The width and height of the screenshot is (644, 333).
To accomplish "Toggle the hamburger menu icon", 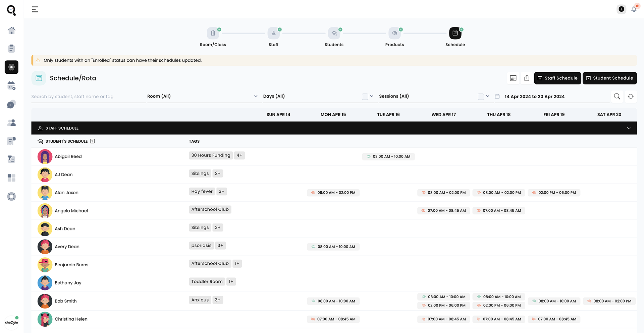I will 35,9.
